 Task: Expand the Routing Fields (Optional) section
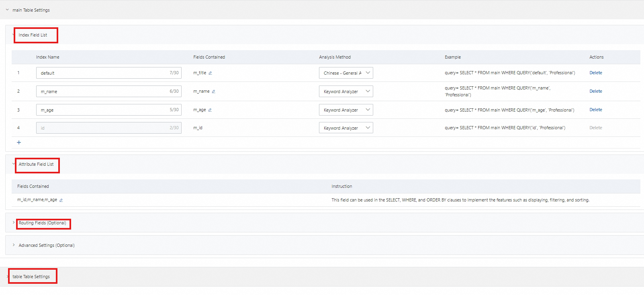click(14, 222)
